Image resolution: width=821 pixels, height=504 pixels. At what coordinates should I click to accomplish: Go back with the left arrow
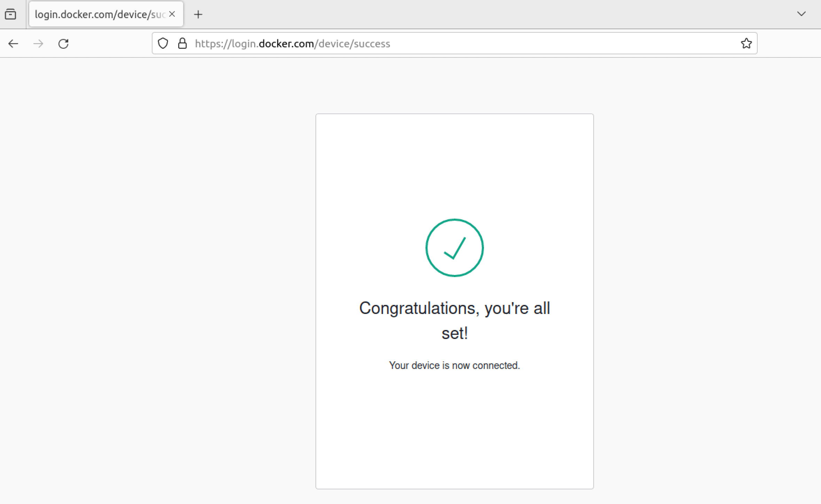(13, 44)
